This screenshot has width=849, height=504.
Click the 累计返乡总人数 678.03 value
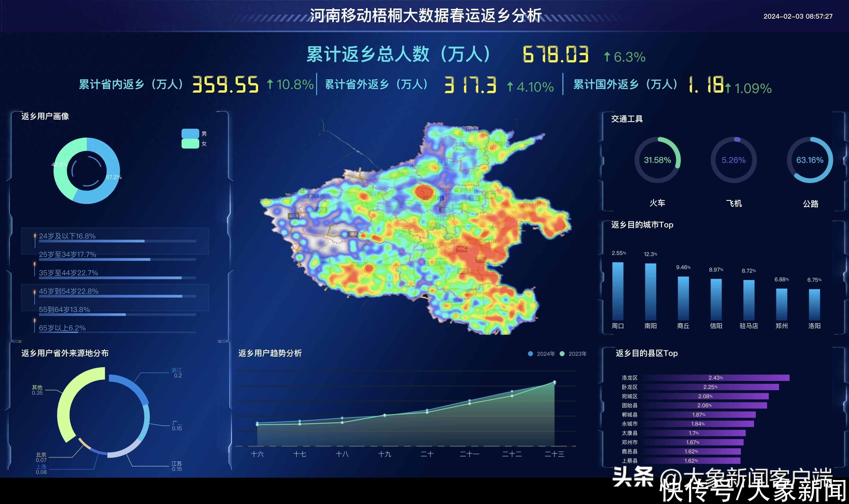pos(556,54)
